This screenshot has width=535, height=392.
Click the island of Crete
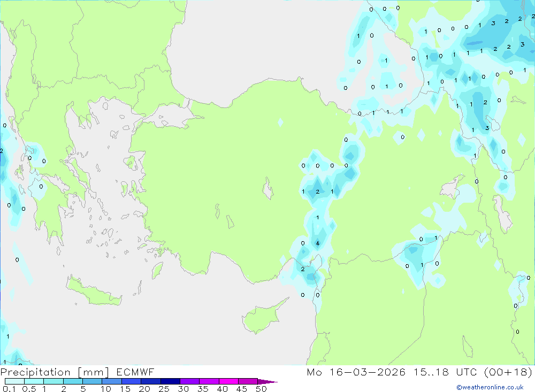95,291
